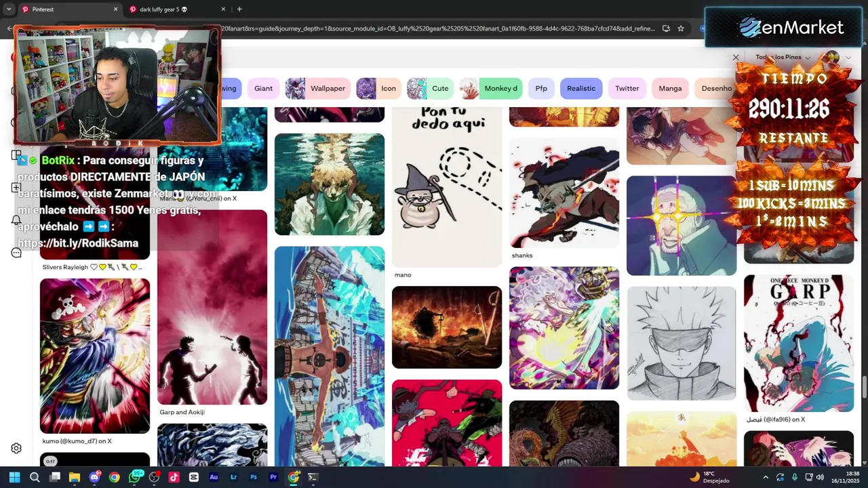The height and width of the screenshot is (488, 868).
Task: Select the Manga filter chip
Action: [x=670, y=89]
